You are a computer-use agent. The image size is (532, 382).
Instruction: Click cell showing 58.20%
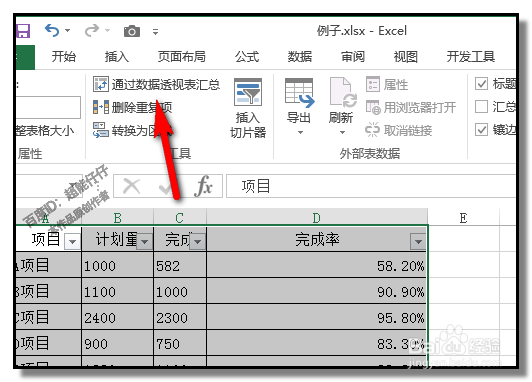click(317, 266)
